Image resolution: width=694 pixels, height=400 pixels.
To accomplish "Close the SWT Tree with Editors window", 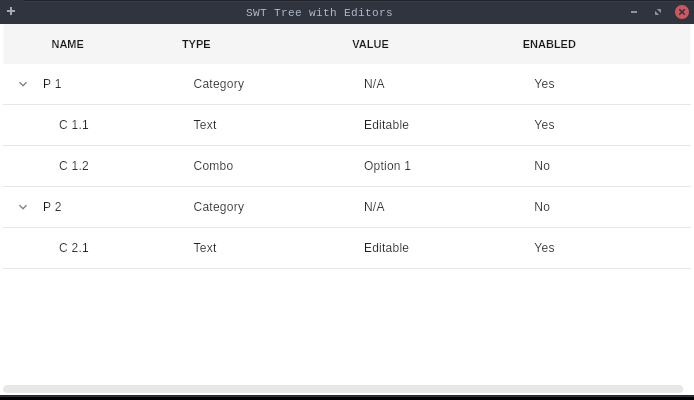I will (682, 12).
